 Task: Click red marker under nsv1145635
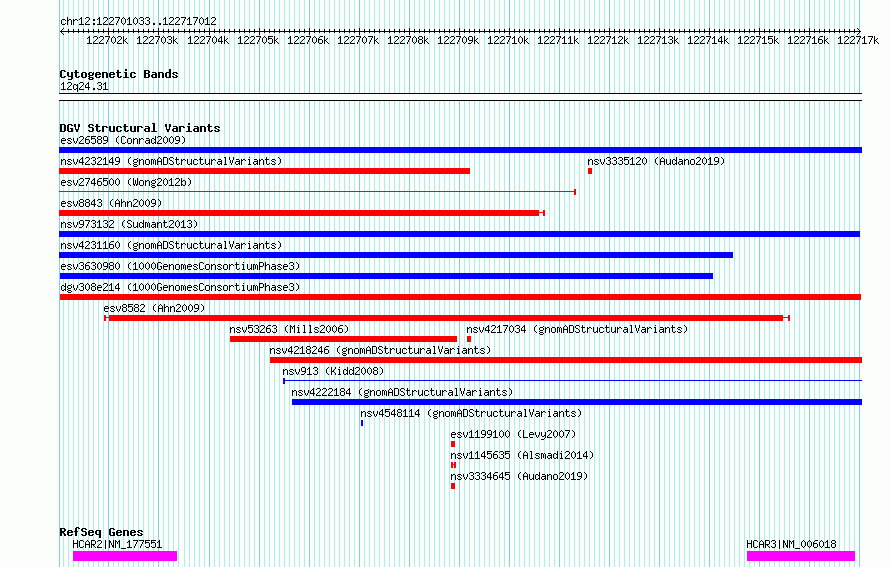454,465
